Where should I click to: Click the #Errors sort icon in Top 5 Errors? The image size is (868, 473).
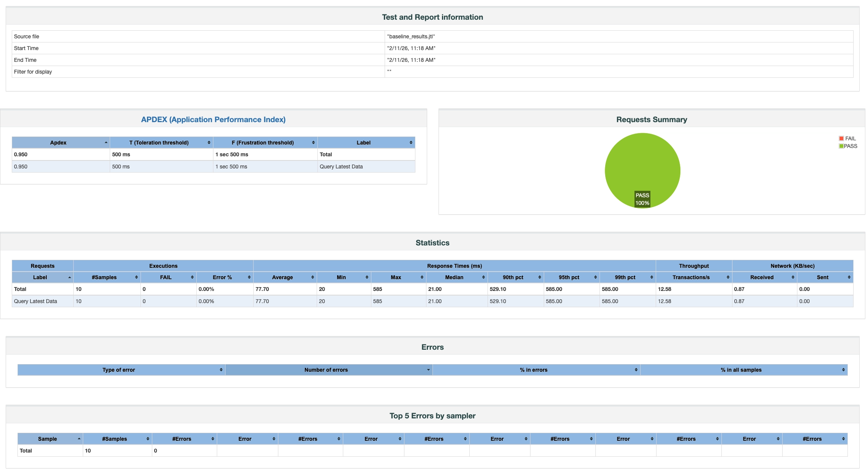point(213,439)
